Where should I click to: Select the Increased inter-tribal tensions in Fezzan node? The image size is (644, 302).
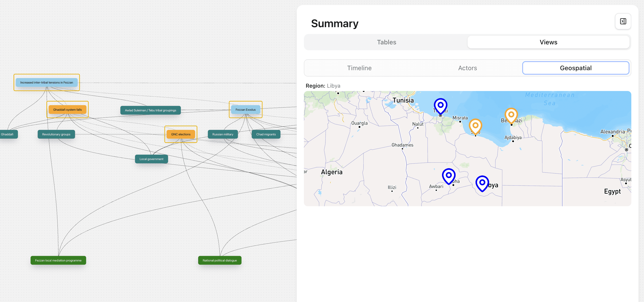(47, 82)
